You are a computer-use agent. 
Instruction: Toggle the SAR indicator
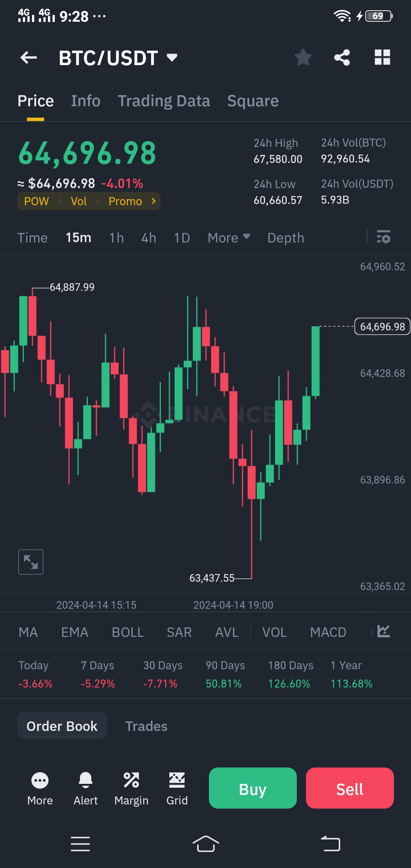coord(179,632)
